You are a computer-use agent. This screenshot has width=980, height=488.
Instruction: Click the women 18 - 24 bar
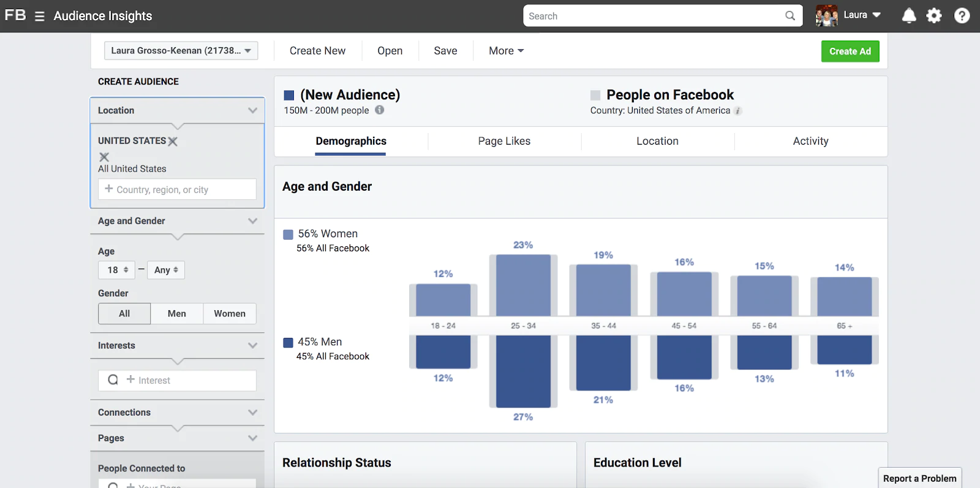(443, 300)
